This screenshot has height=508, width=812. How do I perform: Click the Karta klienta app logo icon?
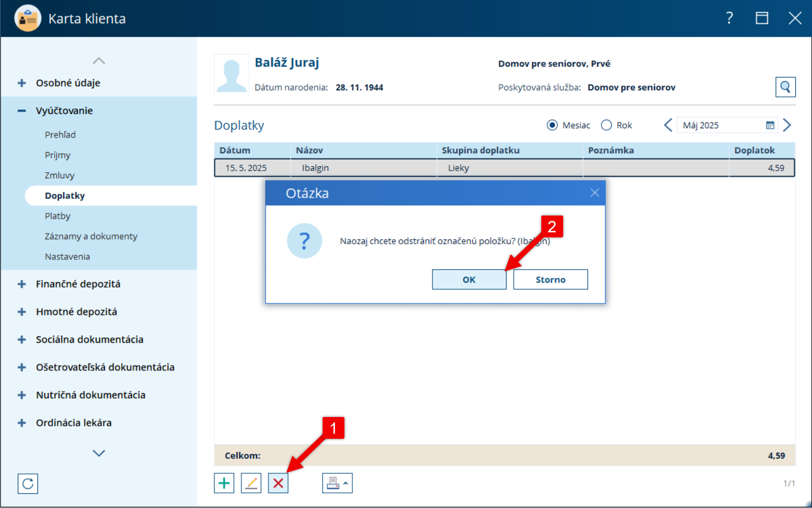pos(28,18)
